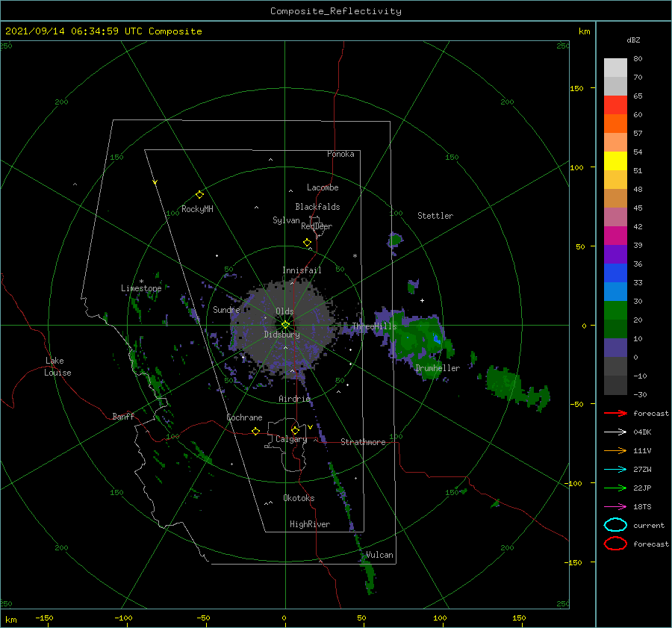Click the RedDeer city label

[x=317, y=226]
